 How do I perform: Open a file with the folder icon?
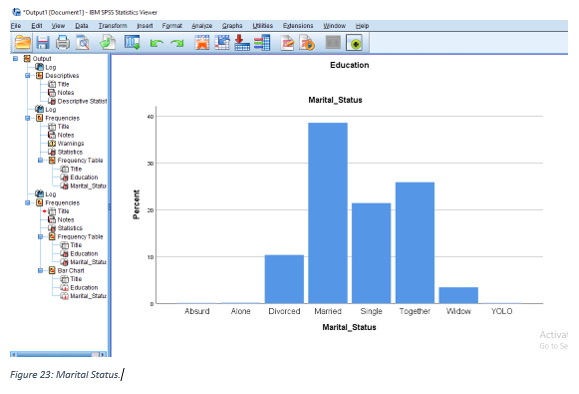click(23, 43)
